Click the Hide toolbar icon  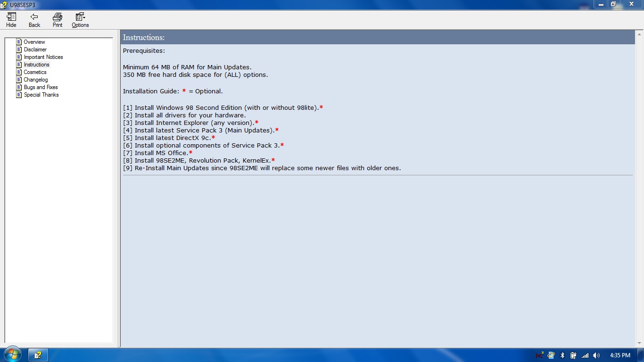click(x=11, y=20)
